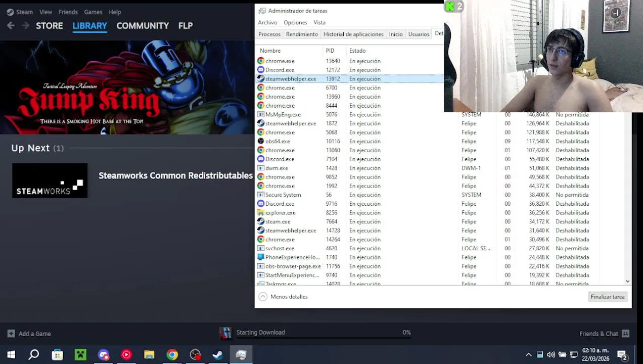Launch Minecraft creeper icon on taskbar
643x364 pixels.
(x=80, y=355)
